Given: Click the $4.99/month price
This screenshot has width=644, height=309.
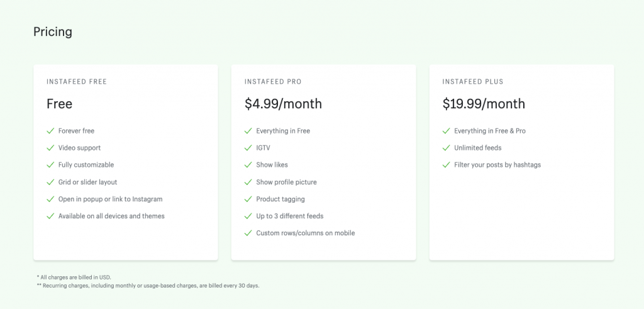Looking at the screenshot, I should [x=284, y=104].
